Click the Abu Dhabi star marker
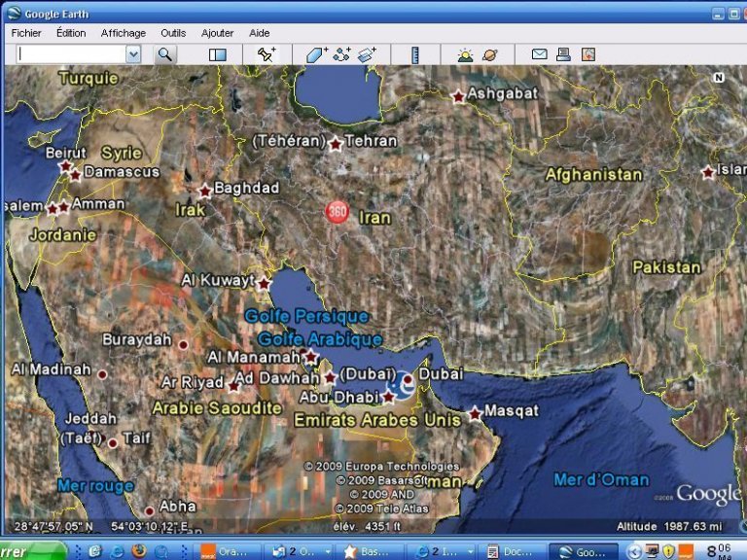 point(389,397)
